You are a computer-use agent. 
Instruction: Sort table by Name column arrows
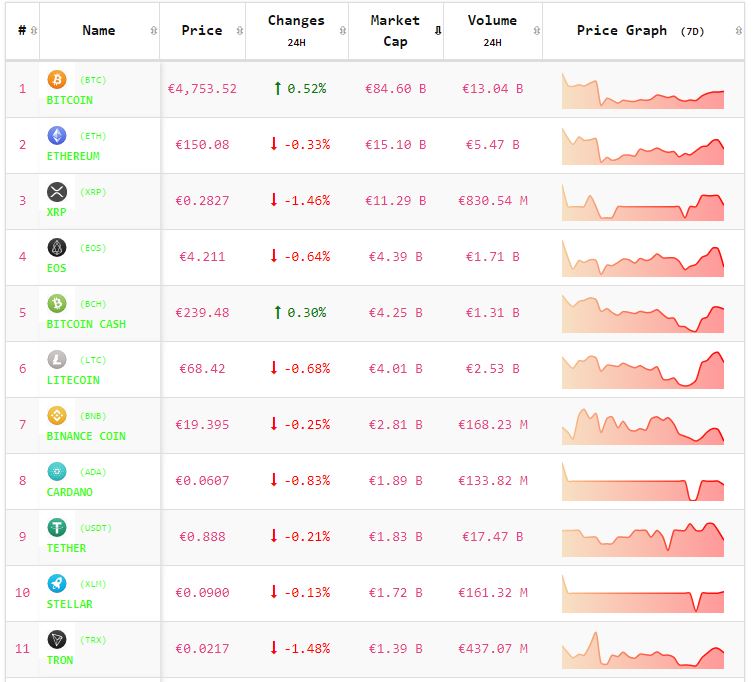pos(153,31)
